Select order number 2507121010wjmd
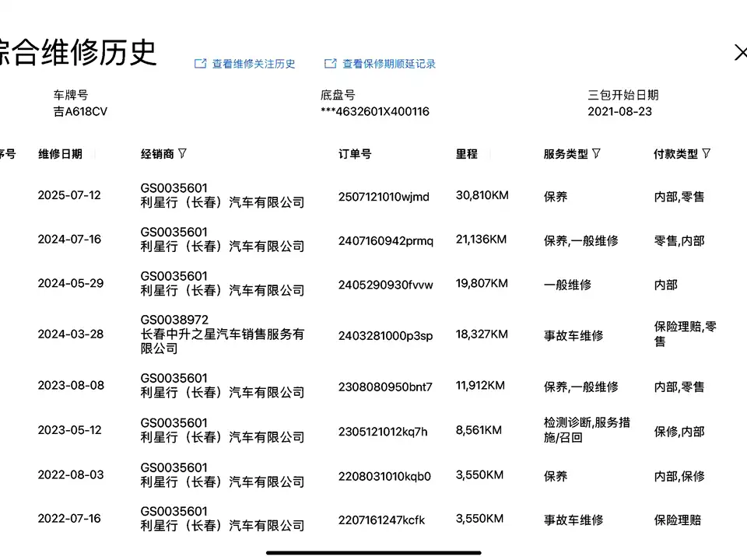Screen dimensions: 747x560 [x=384, y=197]
